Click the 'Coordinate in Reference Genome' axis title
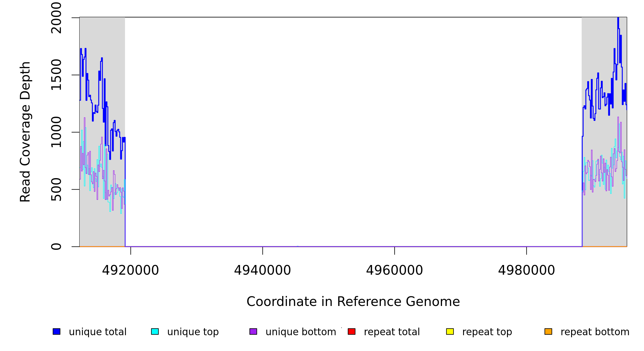 click(x=353, y=302)
